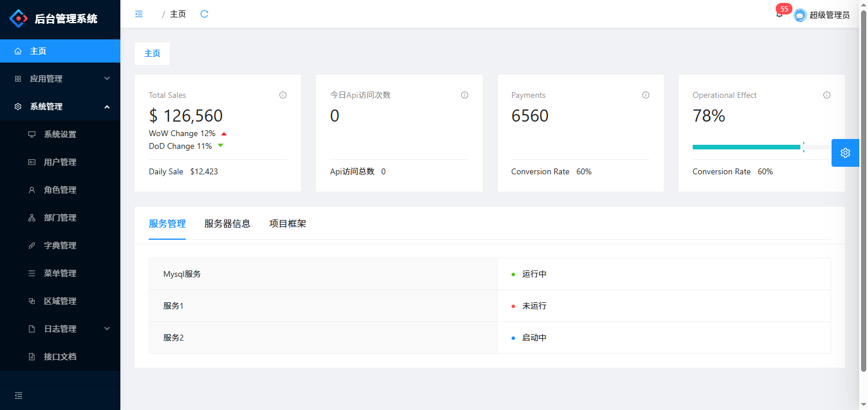Click the 字典管理 icon in sidebar
Screen dimensions: 868x410
click(33, 245)
